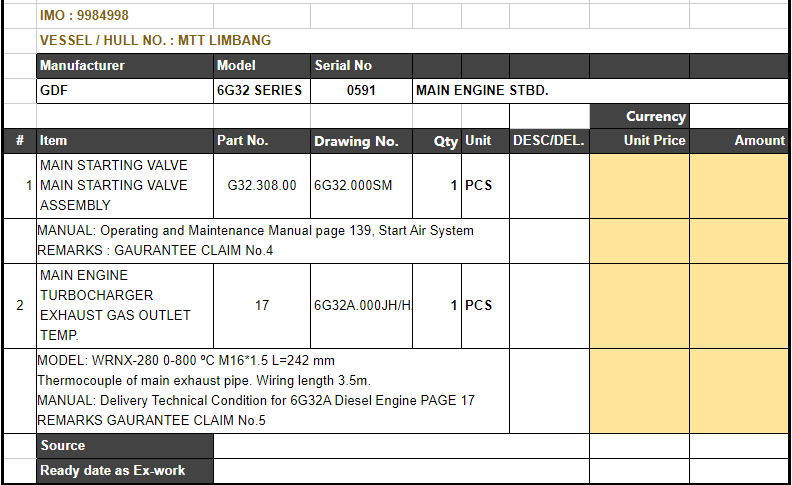Image resolution: width=792 pixels, height=485 pixels.
Task: Select the Amount column header
Action: click(x=739, y=141)
